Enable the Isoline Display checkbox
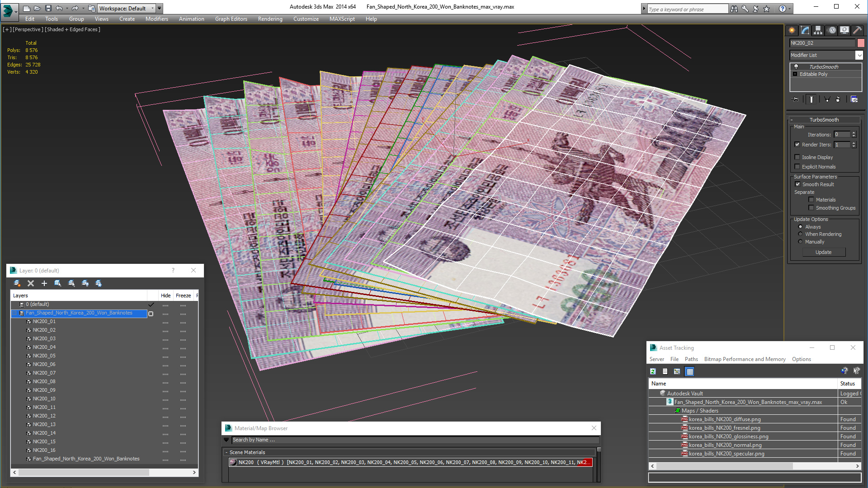 coord(797,157)
